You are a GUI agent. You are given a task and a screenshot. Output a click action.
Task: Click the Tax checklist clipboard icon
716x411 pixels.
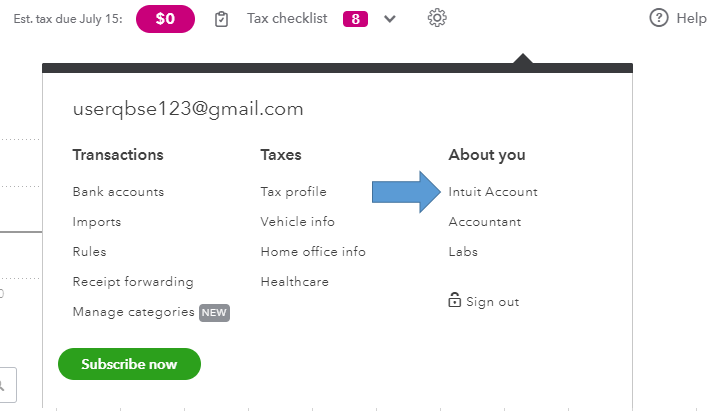pyautogui.click(x=222, y=19)
